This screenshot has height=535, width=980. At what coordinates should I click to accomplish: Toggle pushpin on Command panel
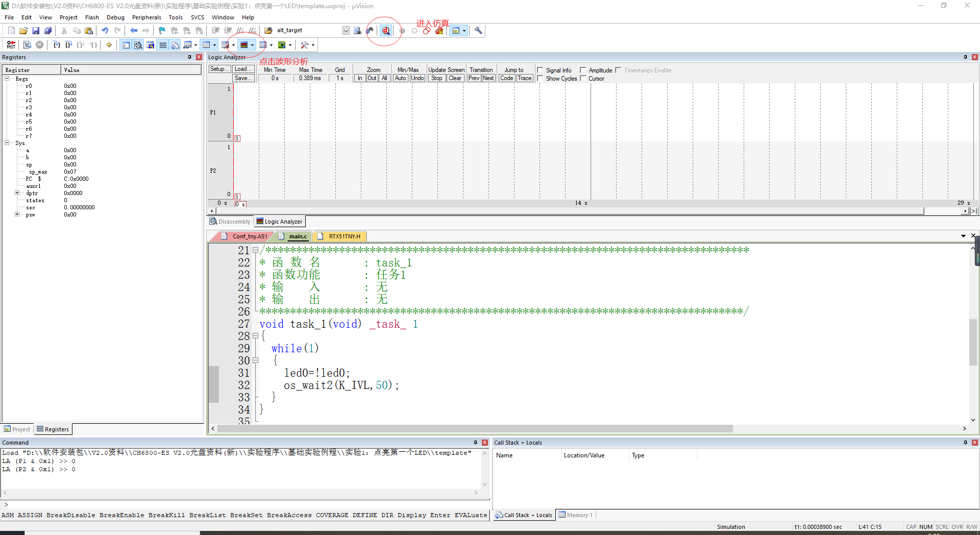coord(475,443)
